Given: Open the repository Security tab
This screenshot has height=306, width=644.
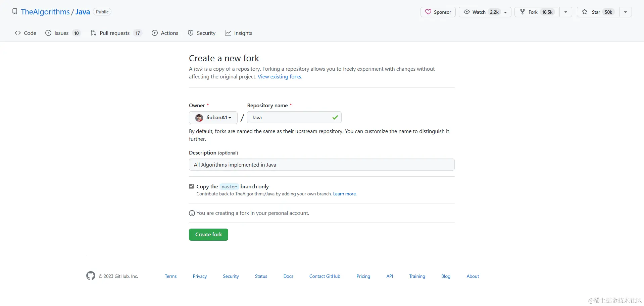Looking at the screenshot, I should pos(202,33).
